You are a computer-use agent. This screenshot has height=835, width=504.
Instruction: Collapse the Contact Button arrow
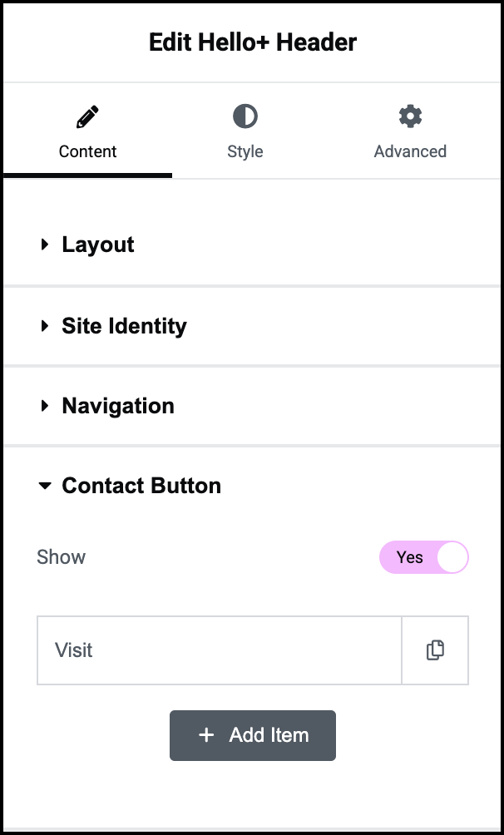pos(45,487)
